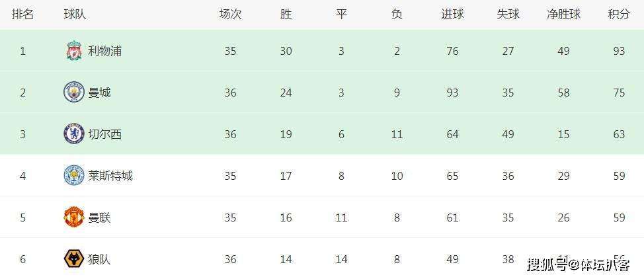The width and height of the screenshot is (644, 279).
Task: Click the Manchester United club crest
Action: point(73,217)
